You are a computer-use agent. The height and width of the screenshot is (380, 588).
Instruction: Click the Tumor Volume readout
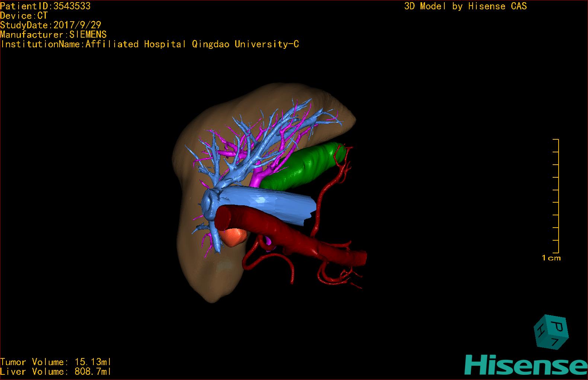[x=55, y=362]
